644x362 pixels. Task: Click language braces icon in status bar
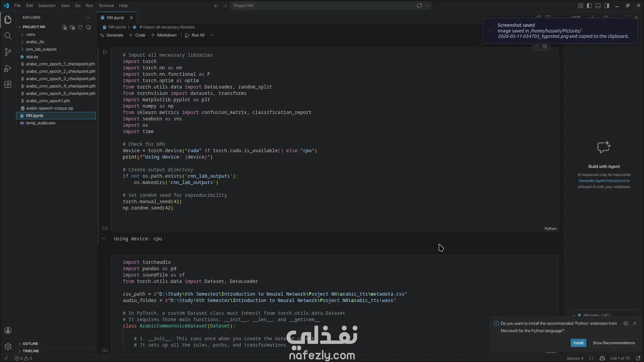pos(591,358)
